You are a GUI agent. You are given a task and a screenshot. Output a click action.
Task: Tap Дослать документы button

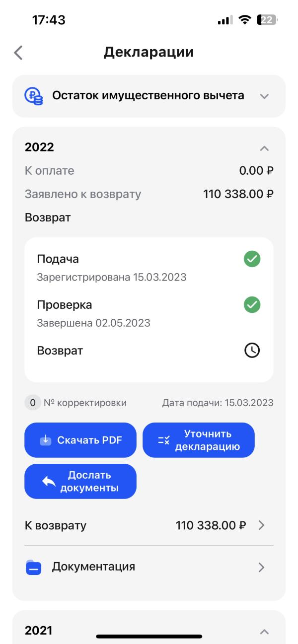[80, 481]
